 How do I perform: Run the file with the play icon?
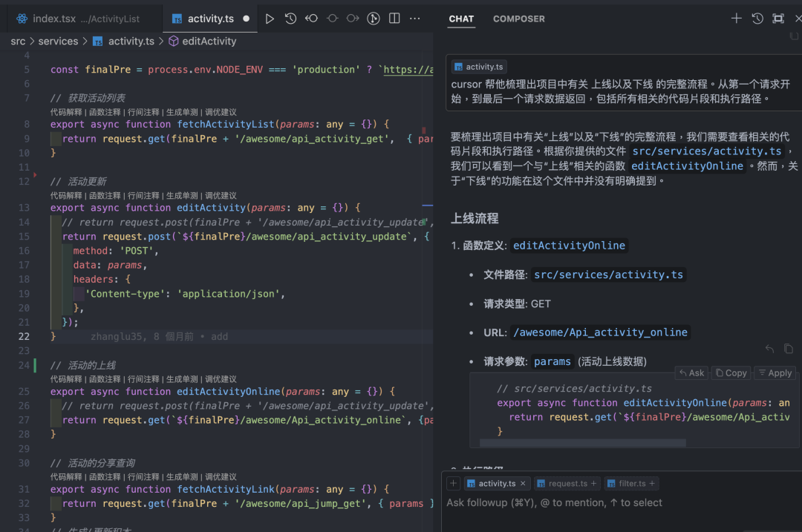pos(270,19)
